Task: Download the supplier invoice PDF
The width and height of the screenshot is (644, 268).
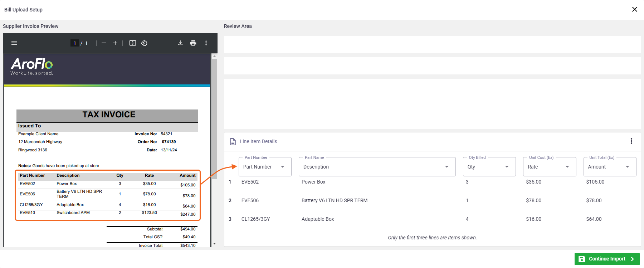Action: tap(180, 43)
